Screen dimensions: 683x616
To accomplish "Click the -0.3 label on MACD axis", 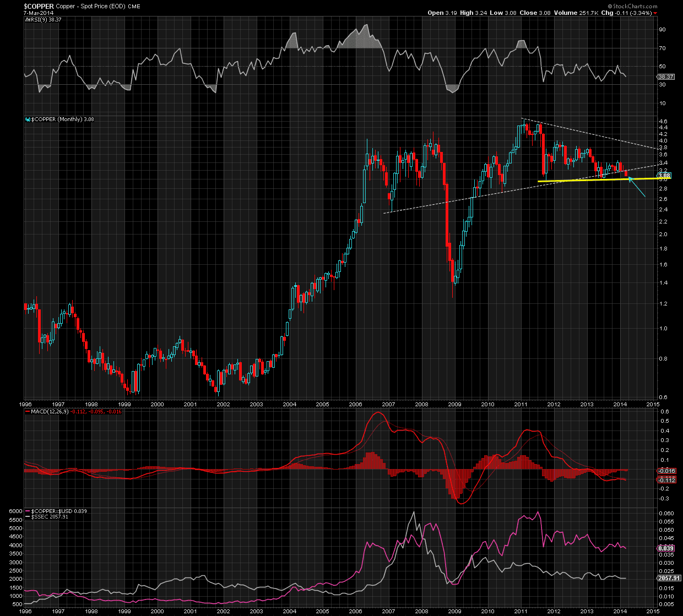I will pos(664,499).
